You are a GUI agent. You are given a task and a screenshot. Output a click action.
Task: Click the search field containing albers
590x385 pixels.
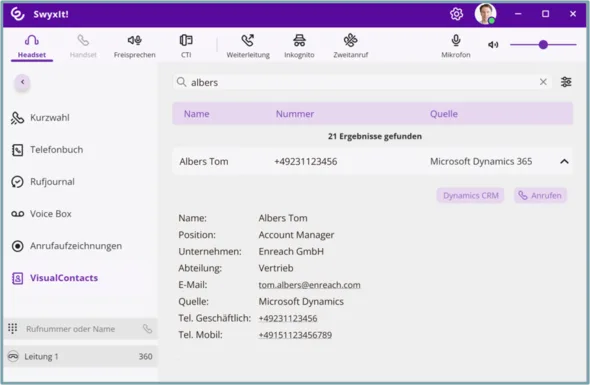click(362, 82)
